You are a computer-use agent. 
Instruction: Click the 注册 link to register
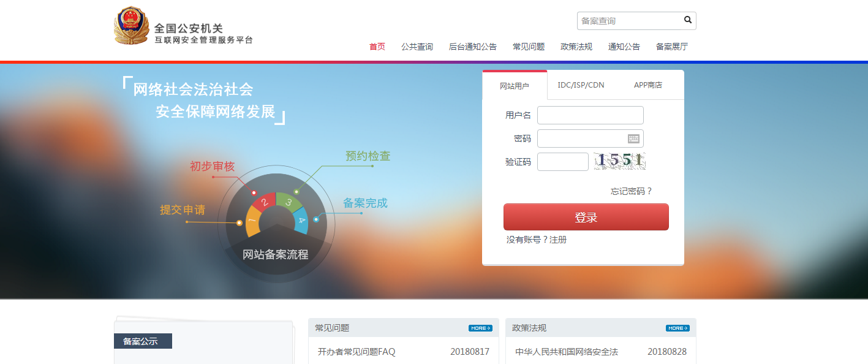[558, 240]
